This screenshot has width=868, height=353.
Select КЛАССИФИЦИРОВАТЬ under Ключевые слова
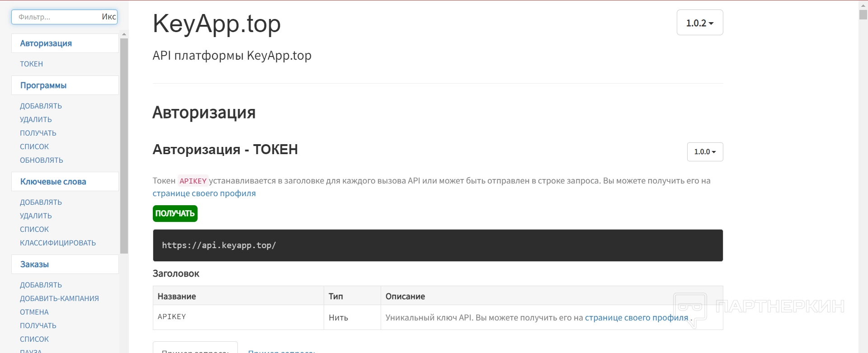(x=58, y=243)
